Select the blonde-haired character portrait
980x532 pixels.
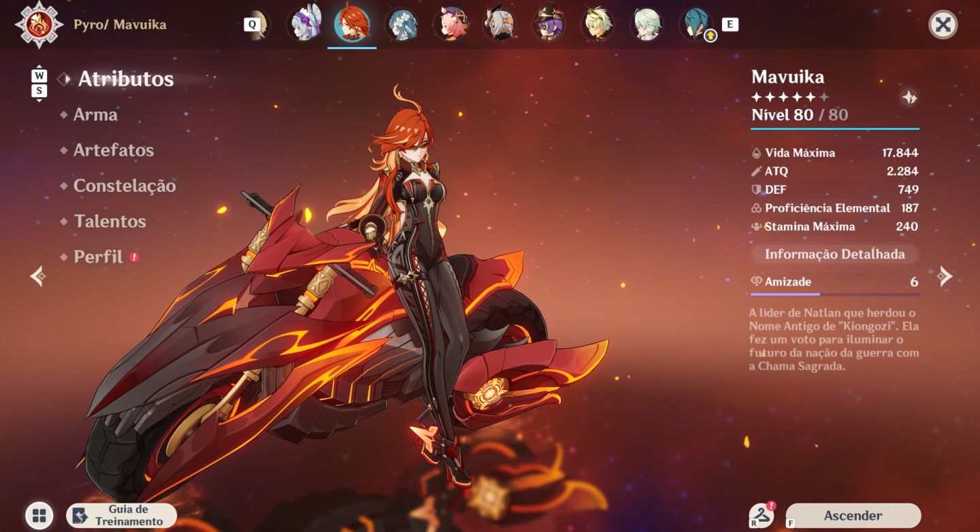[598, 24]
